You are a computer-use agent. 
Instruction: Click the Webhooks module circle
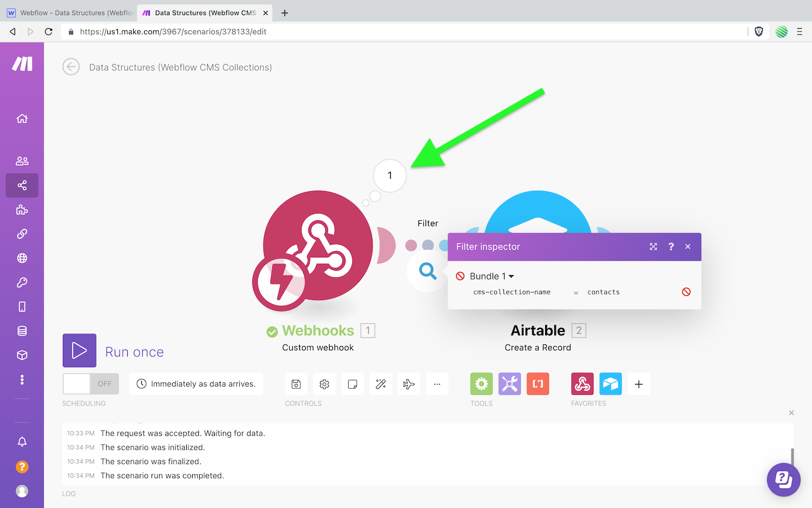point(318,245)
